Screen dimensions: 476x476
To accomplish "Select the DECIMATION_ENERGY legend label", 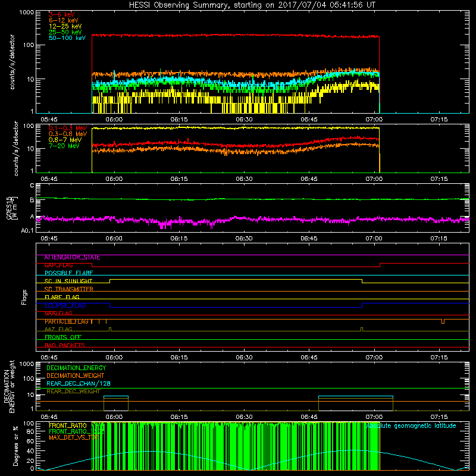I will point(76,368).
